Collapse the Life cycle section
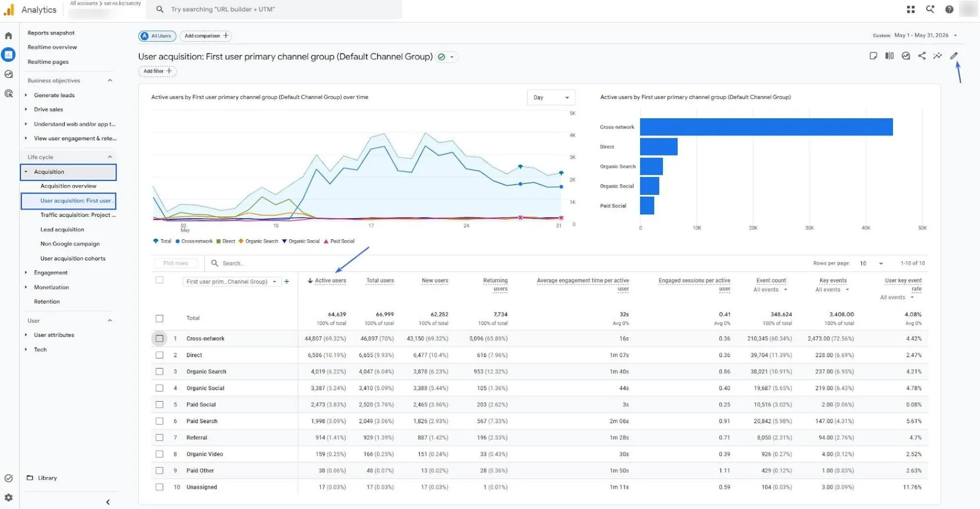This screenshot has width=980, height=509. pyautogui.click(x=110, y=157)
